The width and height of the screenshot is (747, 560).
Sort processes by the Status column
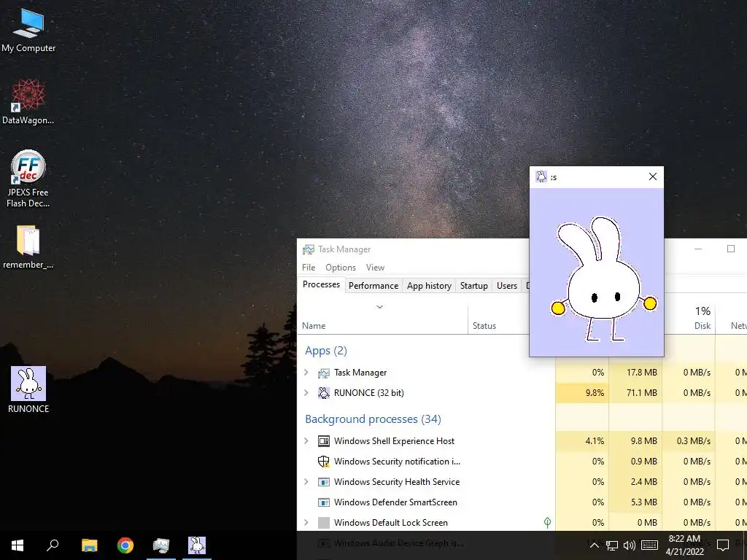click(484, 326)
